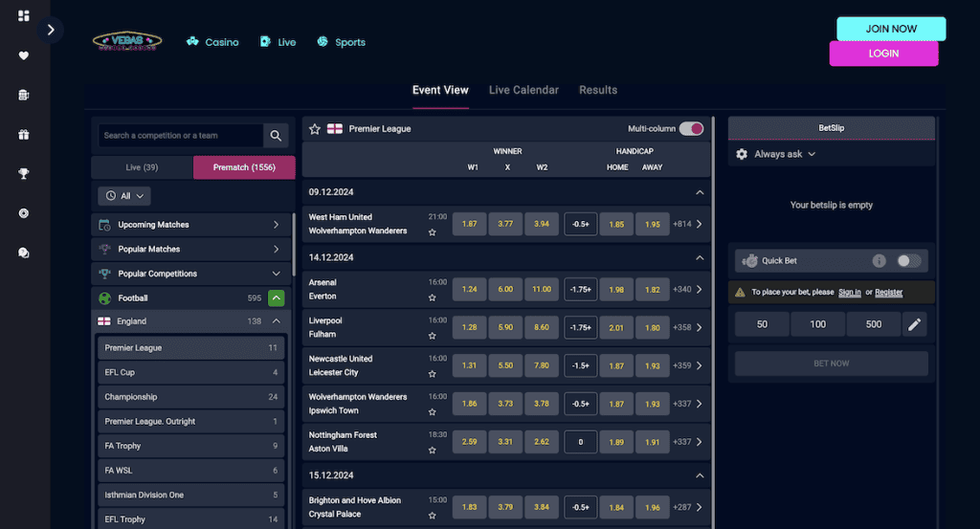Open the Always ask dropdown

(785, 154)
